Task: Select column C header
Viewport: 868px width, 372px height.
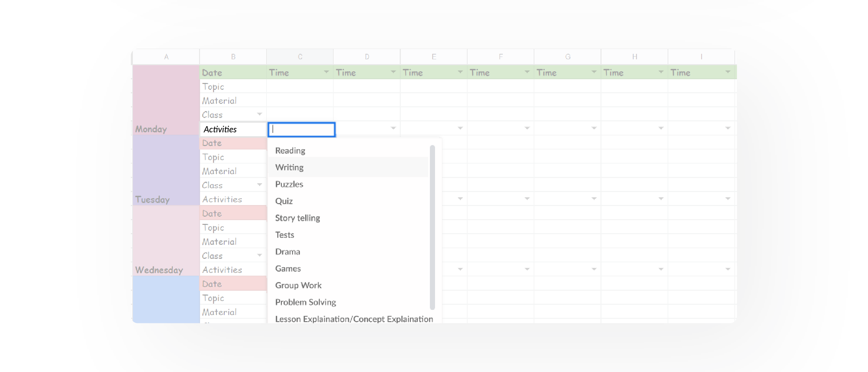Action: (300, 57)
